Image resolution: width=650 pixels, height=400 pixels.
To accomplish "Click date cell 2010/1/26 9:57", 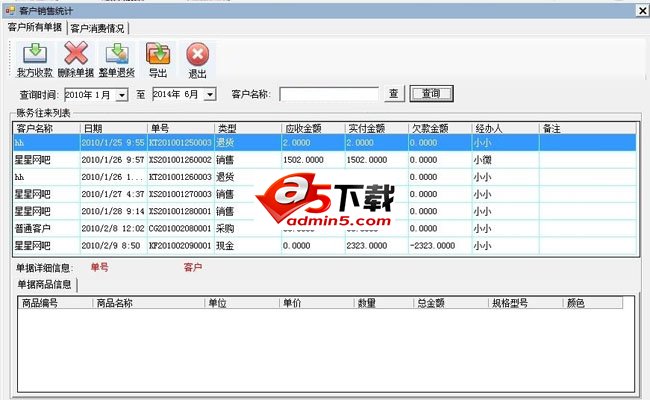I will click(x=113, y=160).
